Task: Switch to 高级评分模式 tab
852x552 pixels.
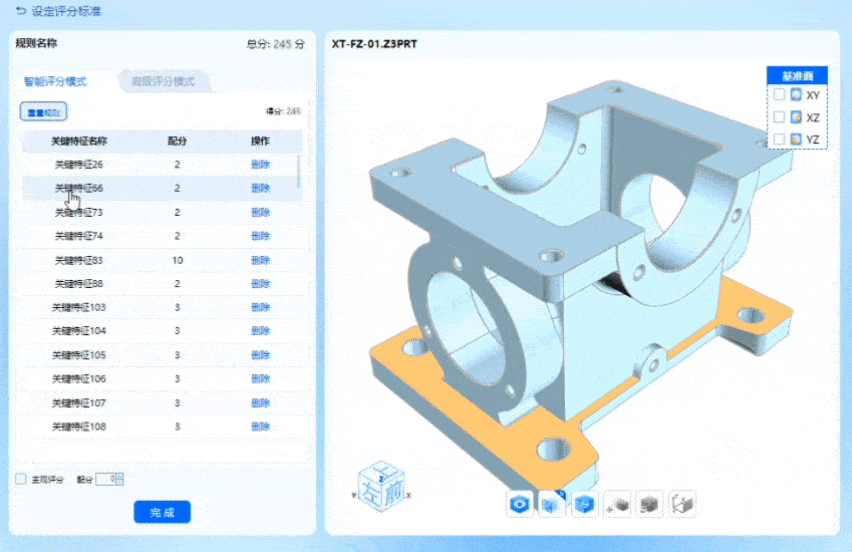Action: point(163,81)
